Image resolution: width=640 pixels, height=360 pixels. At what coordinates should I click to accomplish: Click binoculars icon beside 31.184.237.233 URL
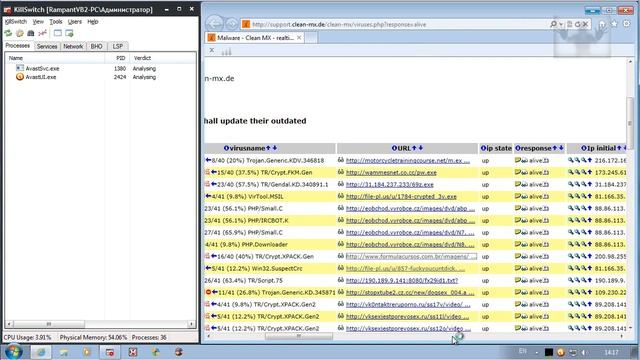pos(341,184)
